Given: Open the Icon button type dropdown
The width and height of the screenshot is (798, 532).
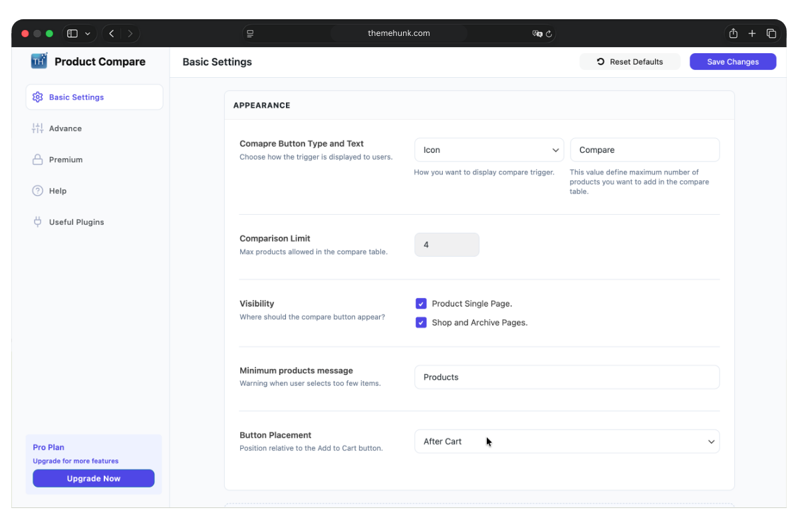Looking at the screenshot, I should (x=489, y=150).
